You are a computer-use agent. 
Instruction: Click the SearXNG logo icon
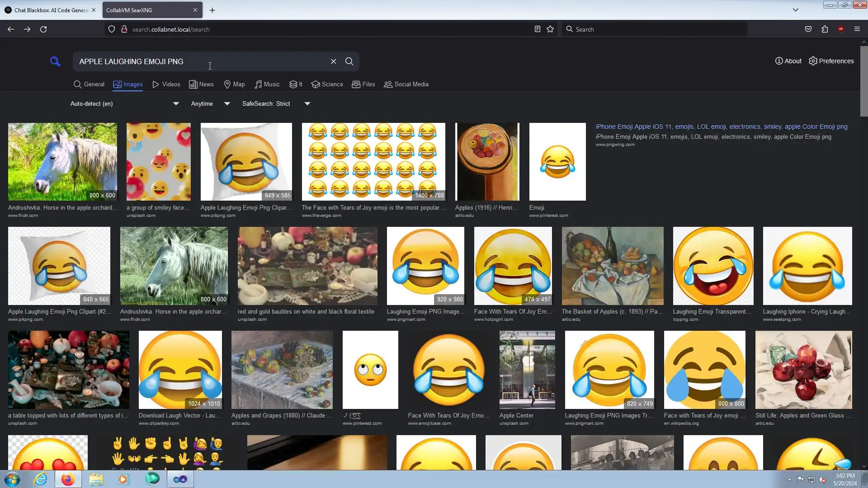point(55,61)
